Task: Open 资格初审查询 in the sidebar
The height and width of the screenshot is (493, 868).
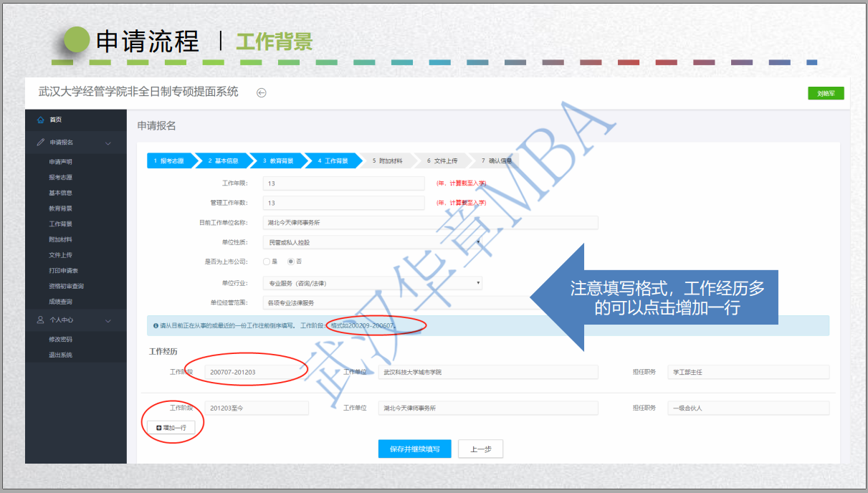Action: 66,286
